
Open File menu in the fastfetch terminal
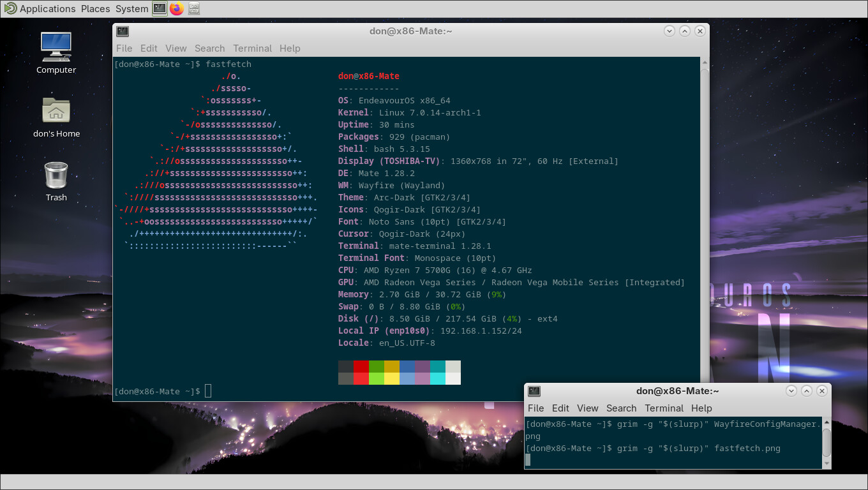click(x=124, y=48)
